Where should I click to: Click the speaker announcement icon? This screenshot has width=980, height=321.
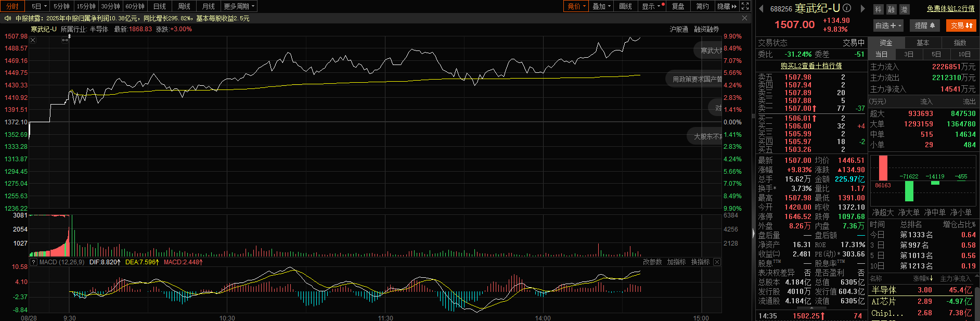pos(7,18)
